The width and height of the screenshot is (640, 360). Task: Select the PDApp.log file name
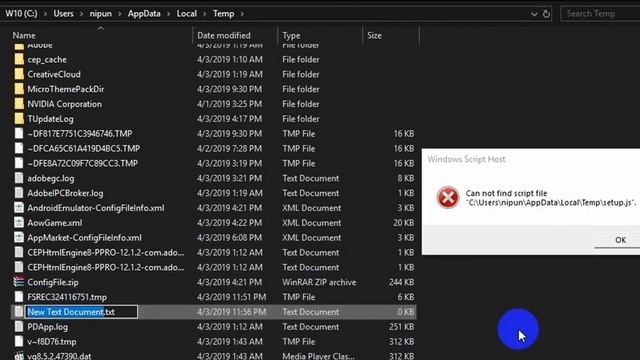pyautogui.click(x=48, y=327)
